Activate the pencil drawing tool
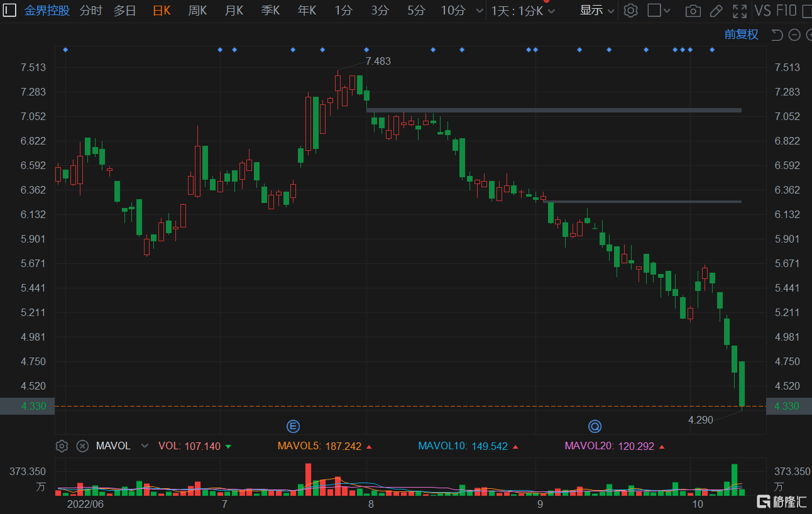 click(716, 11)
